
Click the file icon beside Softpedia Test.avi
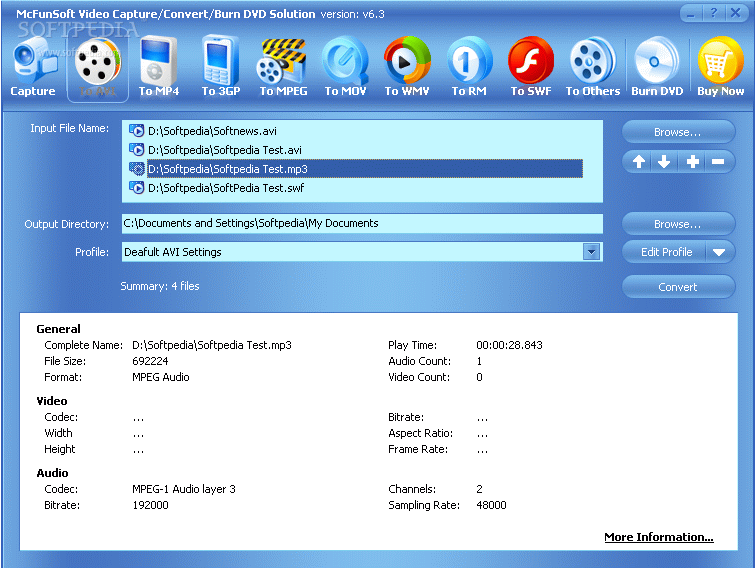137,150
